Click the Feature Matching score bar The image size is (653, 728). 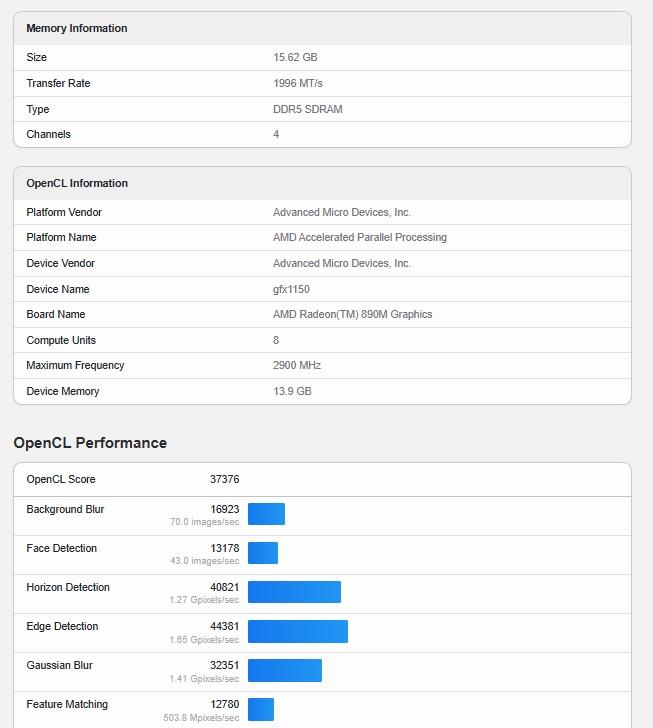click(261, 709)
